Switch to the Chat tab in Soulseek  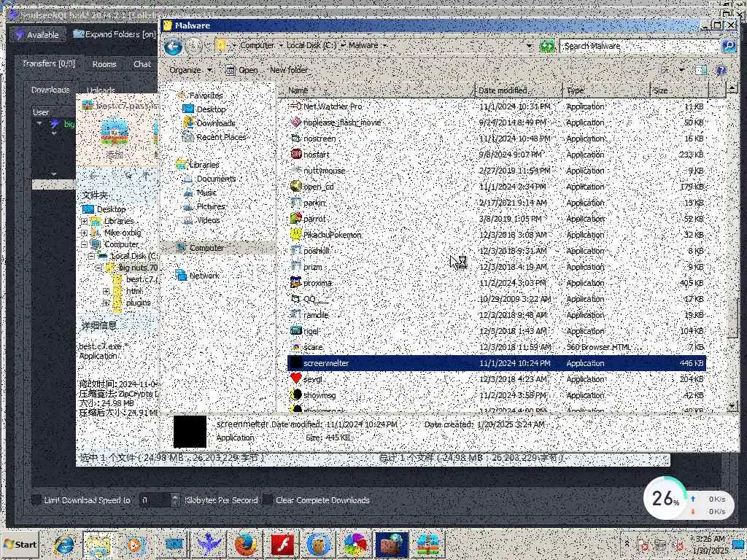point(142,64)
